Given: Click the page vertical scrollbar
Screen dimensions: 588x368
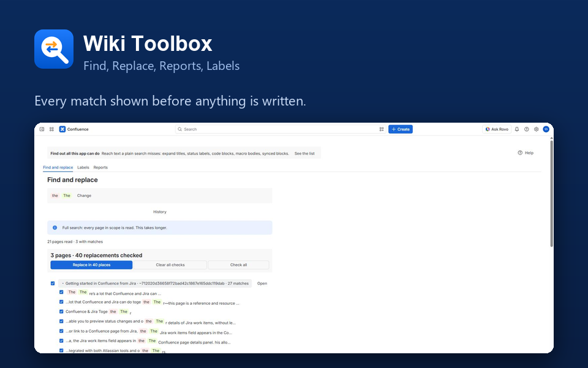Looking at the screenshot, I should [552, 194].
